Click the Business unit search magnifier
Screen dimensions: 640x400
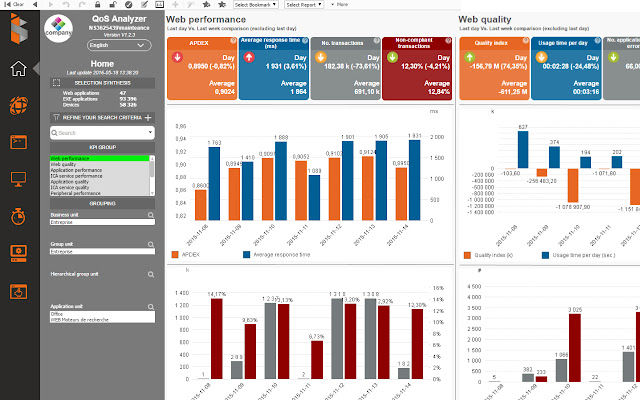[151, 215]
